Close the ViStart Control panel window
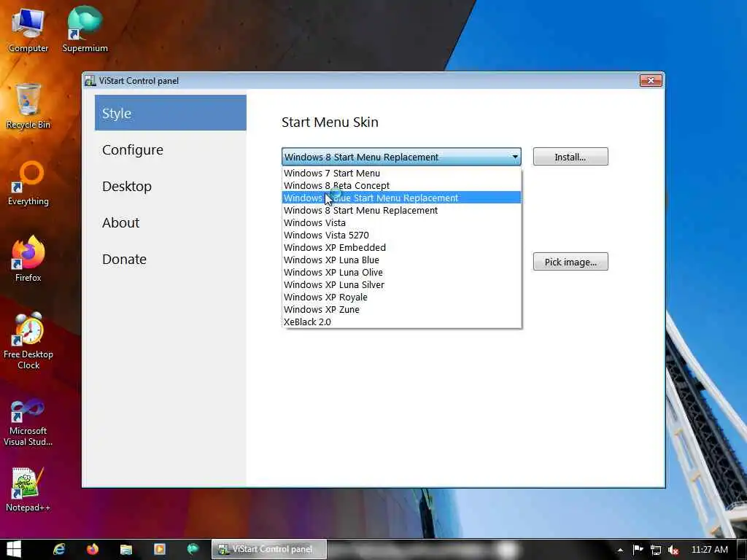The width and height of the screenshot is (747, 560). pos(650,80)
